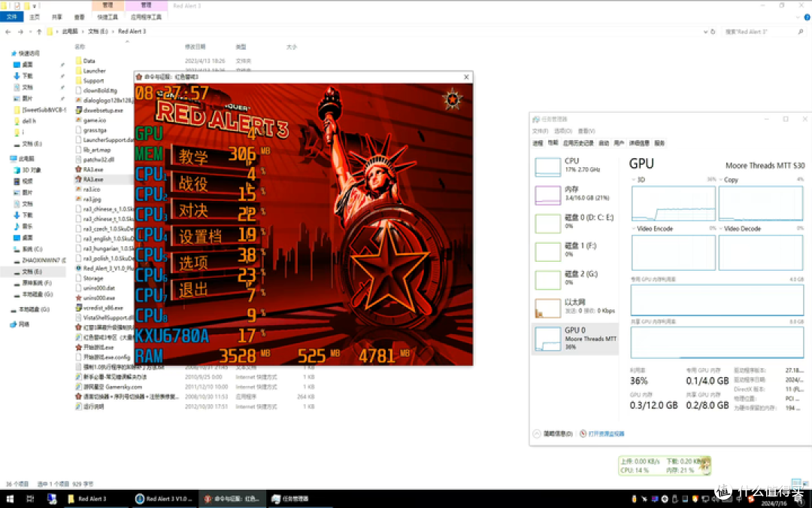812x508 pixels.
Task: Select the Data folder icon
Action: point(79,61)
